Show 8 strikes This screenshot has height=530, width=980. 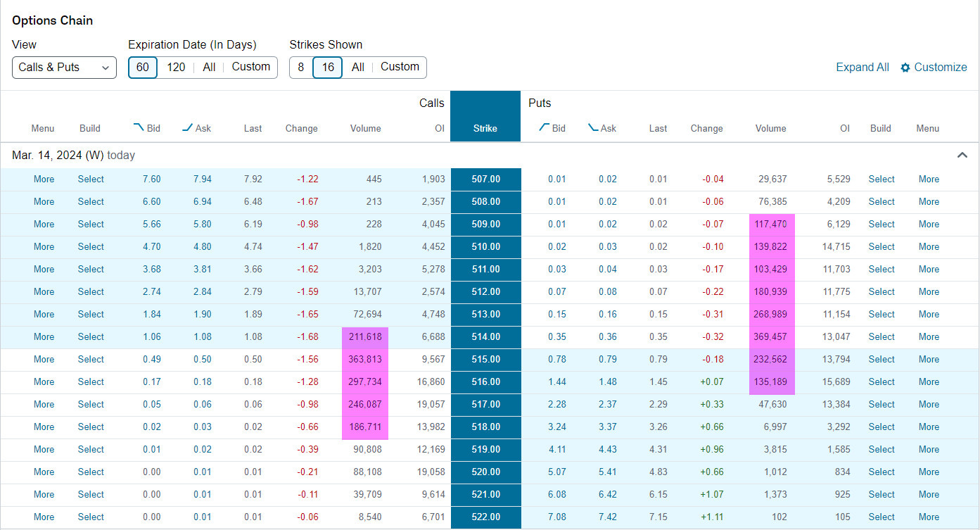pyautogui.click(x=301, y=68)
